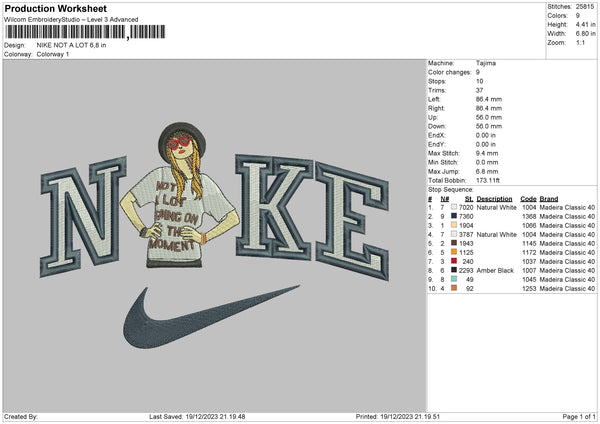Click 'Natural White' description in row 1
Screen dimensions: 600x424
coord(496,207)
